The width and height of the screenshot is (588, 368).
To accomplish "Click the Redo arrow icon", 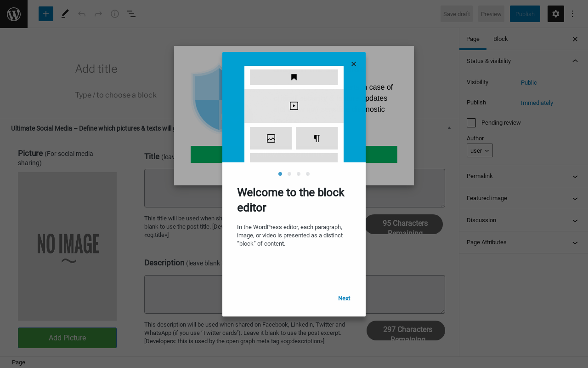I will click(x=98, y=14).
